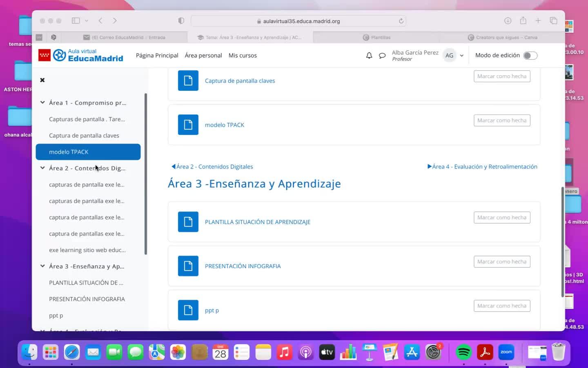
Task: Open PLANTILLA SITUACIÓN DE APRENDIZAJE link
Action: coord(258,222)
